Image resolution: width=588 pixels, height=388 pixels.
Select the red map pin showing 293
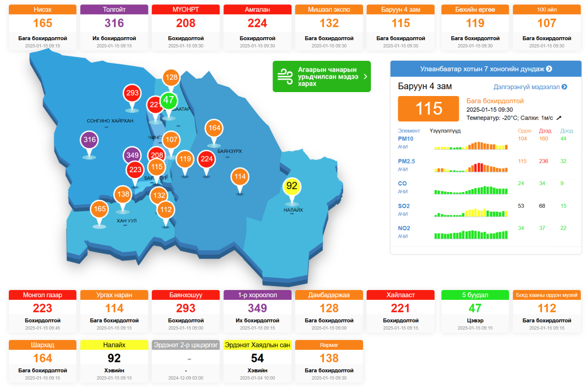coord(133,93)
